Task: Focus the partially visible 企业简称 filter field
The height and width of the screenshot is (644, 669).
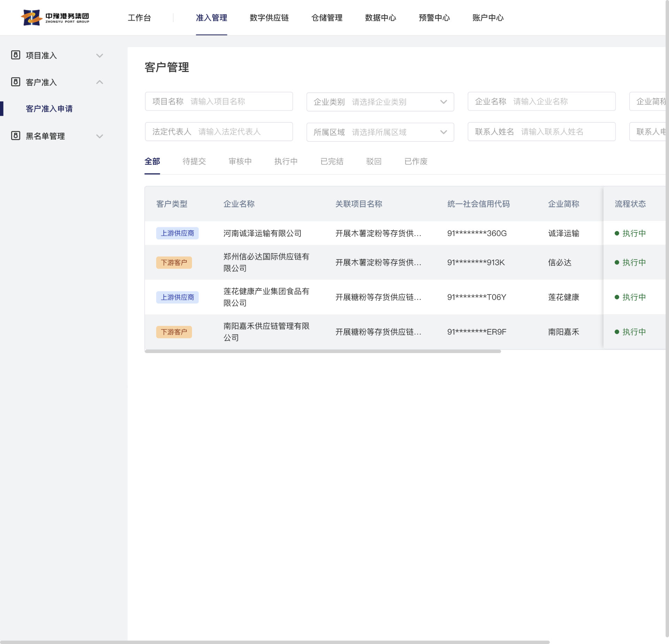Action: coord(648,101)
